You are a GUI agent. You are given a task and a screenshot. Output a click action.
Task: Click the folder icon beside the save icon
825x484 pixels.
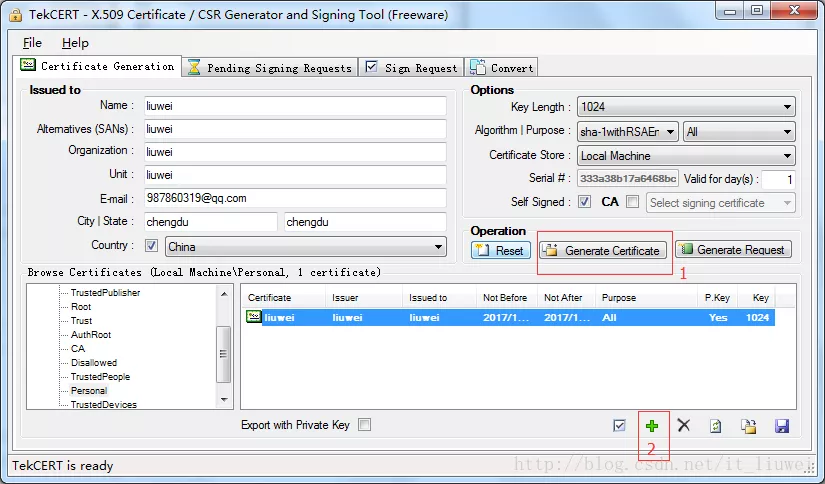pyautogui.click(x=748, y=426)
